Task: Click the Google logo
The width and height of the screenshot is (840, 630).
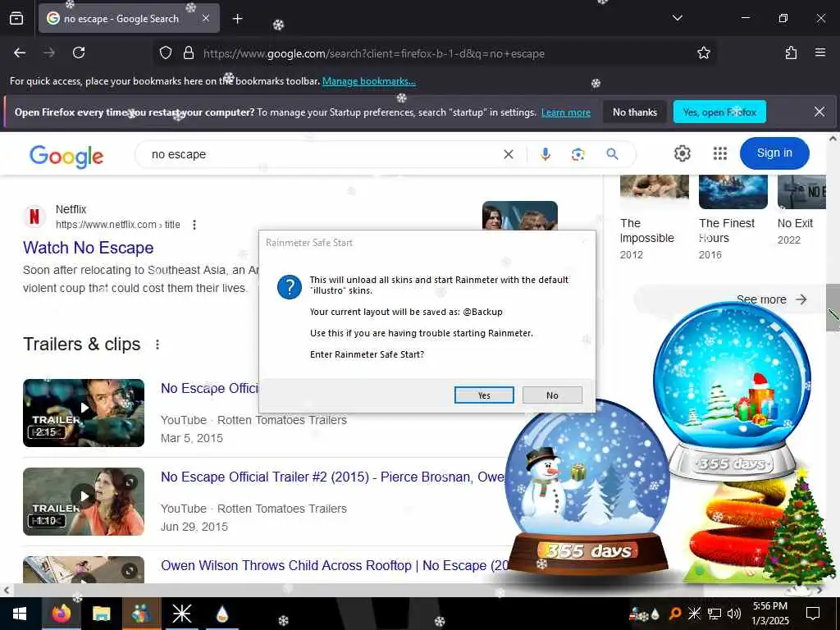Action: click(66, 156)
